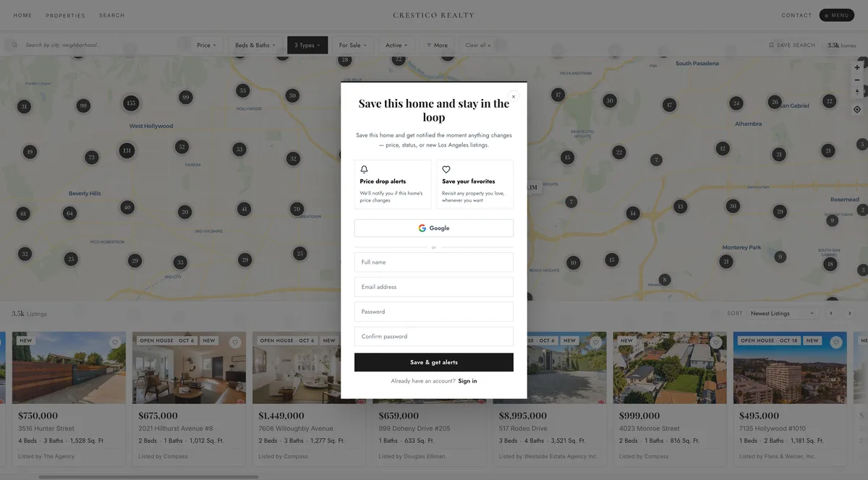Screen dimensions: 868x480
Task: Click Save & get alerts button
Action: (434, 362)
